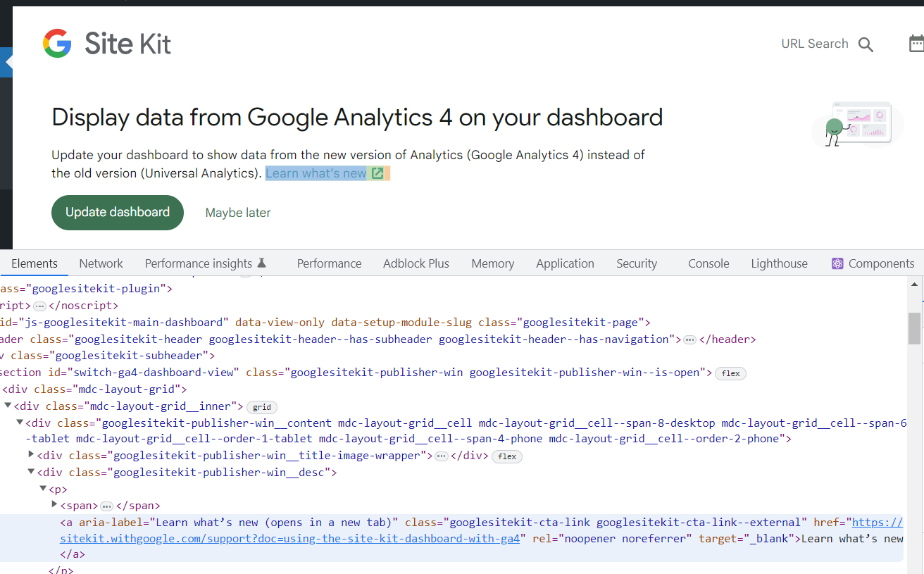The height and width of the screenshot is (574, 924).
Task: Toggle the flex badge on the switch-ga4-dashboard-view section
Action: point(730,373)
